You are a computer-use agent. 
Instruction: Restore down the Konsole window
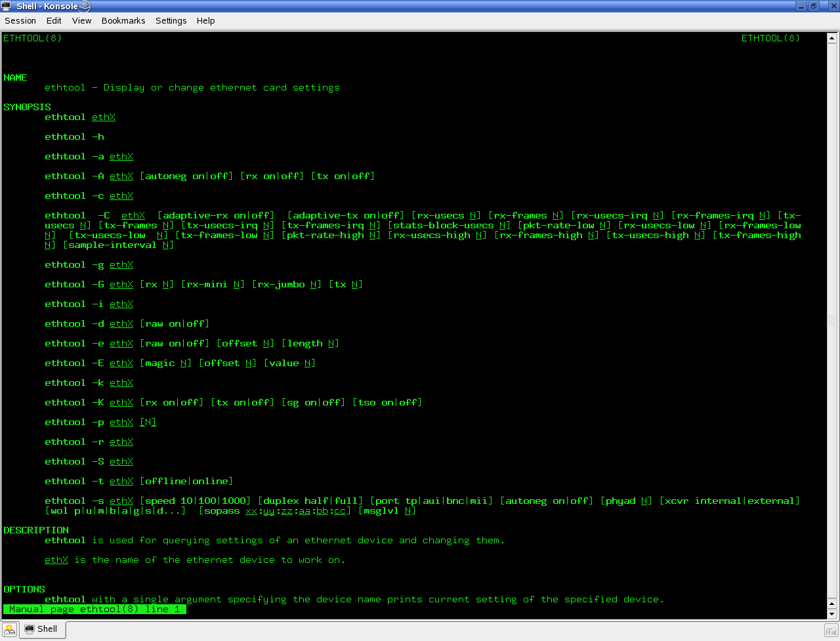814,6
